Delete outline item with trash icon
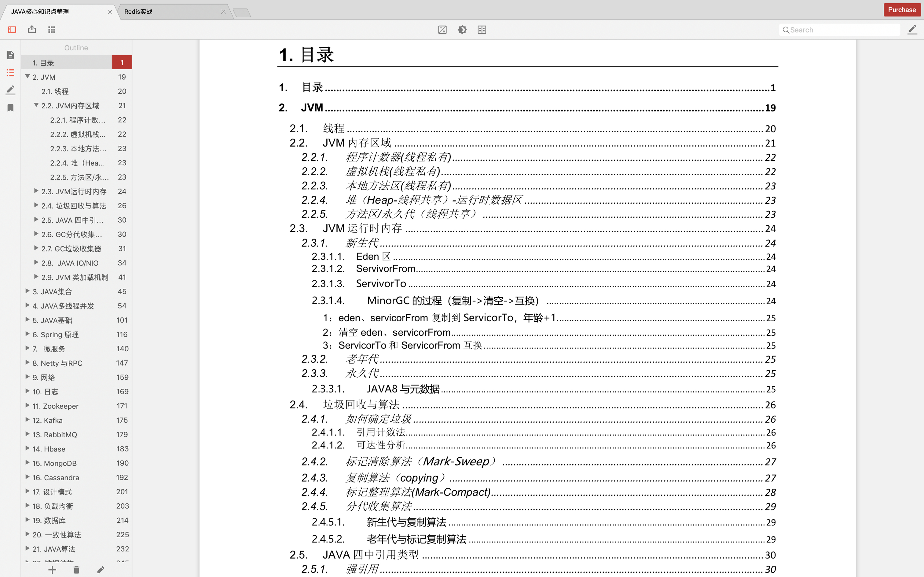Image resolution: width=924 pixels, height=577 pixels. point(76,570)
